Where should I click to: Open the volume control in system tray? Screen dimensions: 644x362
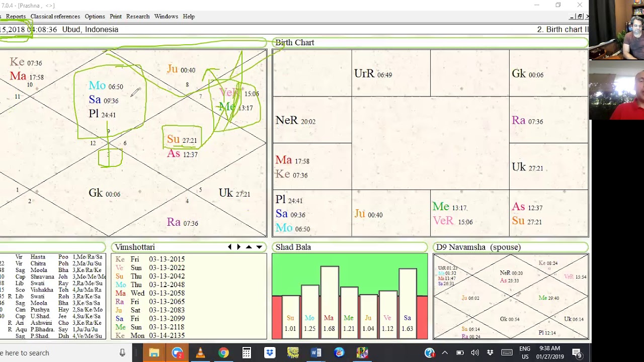click(x=475, y=353)
